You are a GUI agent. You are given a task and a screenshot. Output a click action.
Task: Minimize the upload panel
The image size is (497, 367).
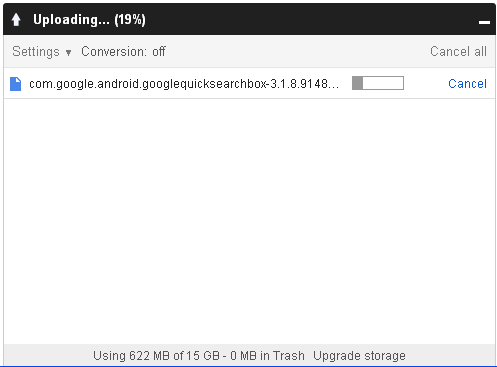[x=484, y=22]
